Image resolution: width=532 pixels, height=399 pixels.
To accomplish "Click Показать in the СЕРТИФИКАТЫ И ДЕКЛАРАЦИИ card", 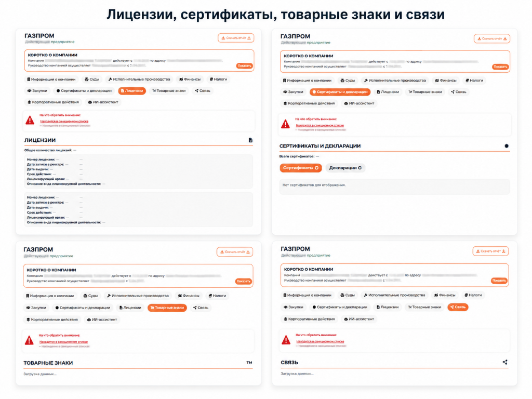I will point(500,67).
